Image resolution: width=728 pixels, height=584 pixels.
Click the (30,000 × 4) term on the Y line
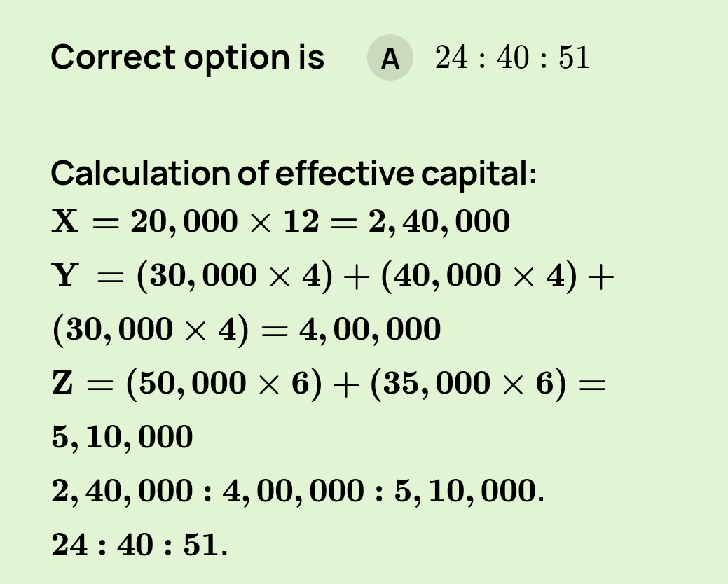click(233, 276)
